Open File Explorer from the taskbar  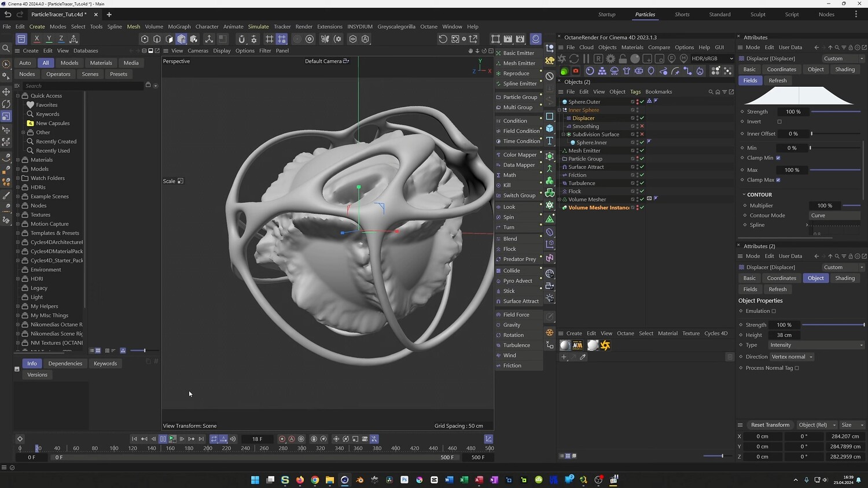coord(330,479)
